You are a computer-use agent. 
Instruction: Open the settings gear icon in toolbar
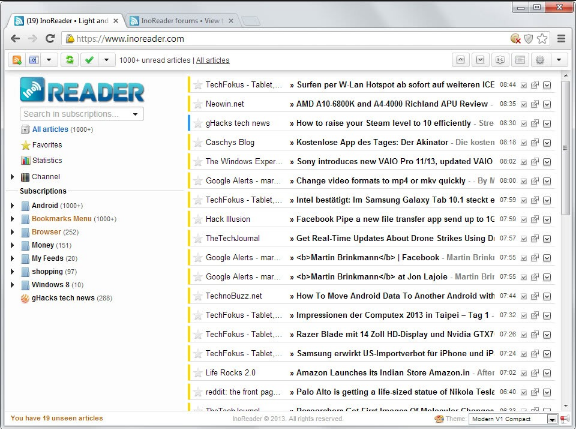coord(540,60)
